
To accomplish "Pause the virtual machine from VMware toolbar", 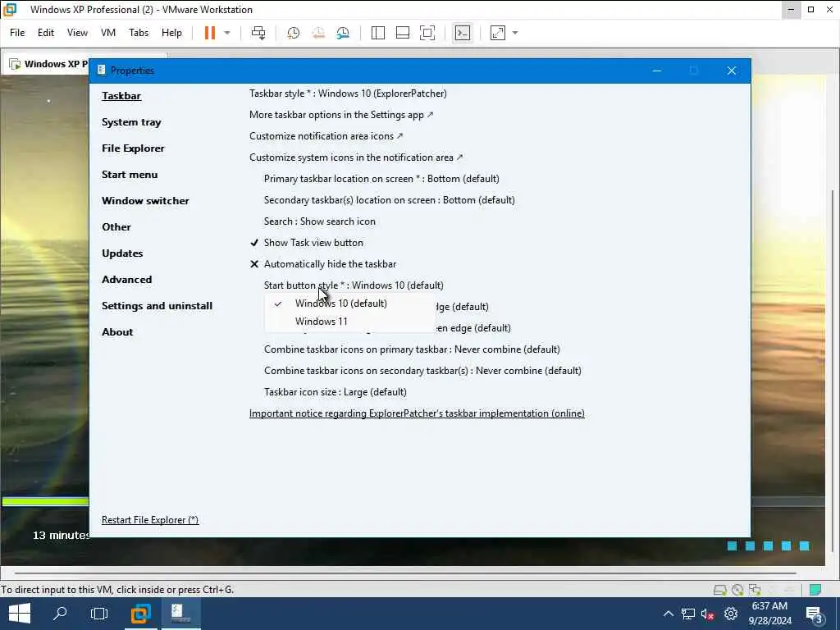I will point(209,33).
